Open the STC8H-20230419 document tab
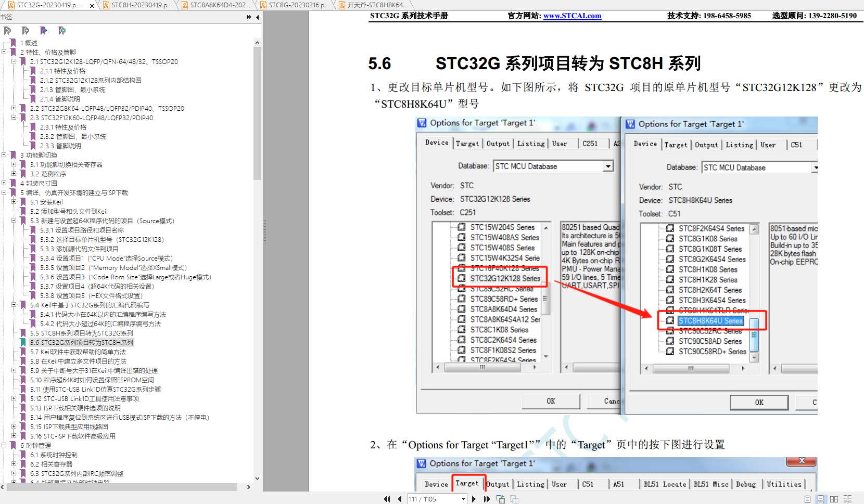 pos(137,5)
